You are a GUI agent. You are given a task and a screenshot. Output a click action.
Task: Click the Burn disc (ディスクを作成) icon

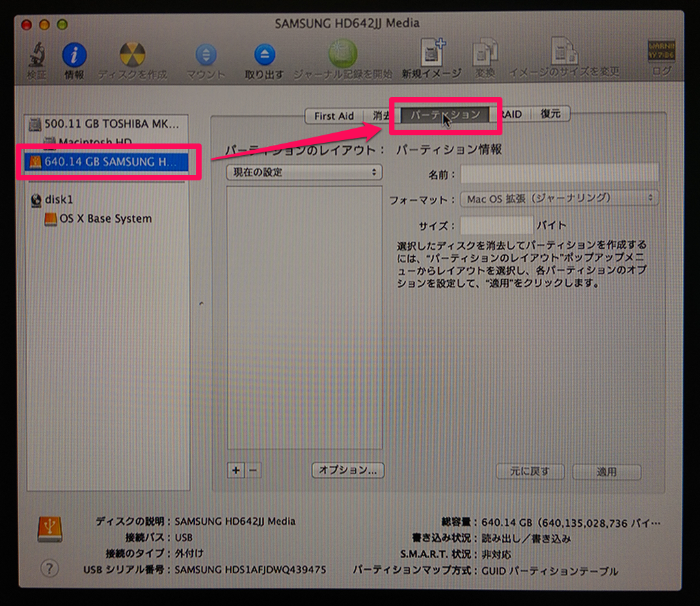[x=133, y=55]
